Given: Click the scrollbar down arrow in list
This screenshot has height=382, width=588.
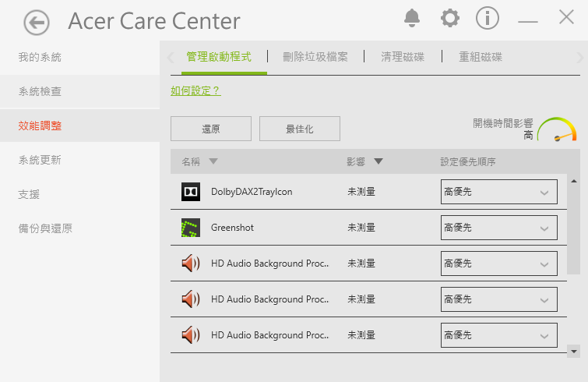Looking at the screenshot, I should click(574, 352).
